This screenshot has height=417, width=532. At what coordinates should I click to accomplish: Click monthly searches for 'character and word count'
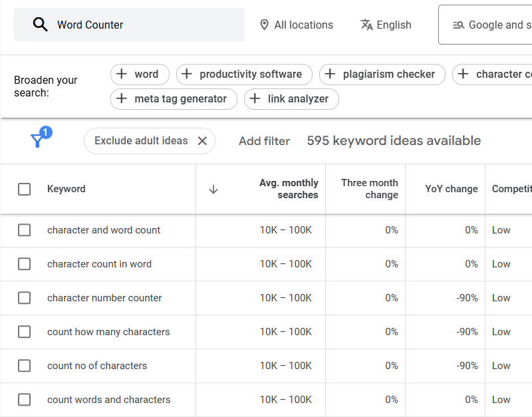[x=286, y=230]
